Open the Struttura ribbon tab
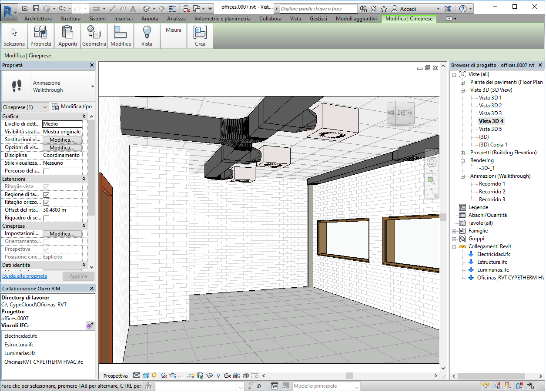 (x=70, y=19)
